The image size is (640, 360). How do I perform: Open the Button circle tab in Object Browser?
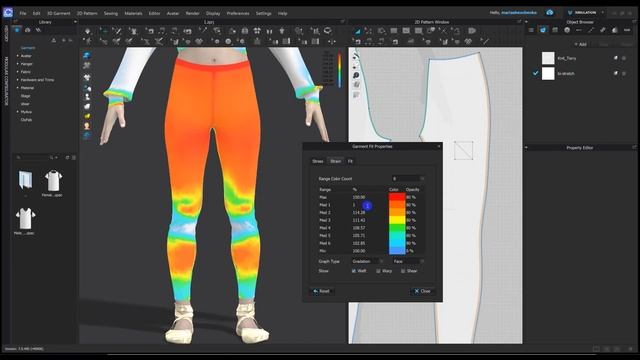coord(567,30)
